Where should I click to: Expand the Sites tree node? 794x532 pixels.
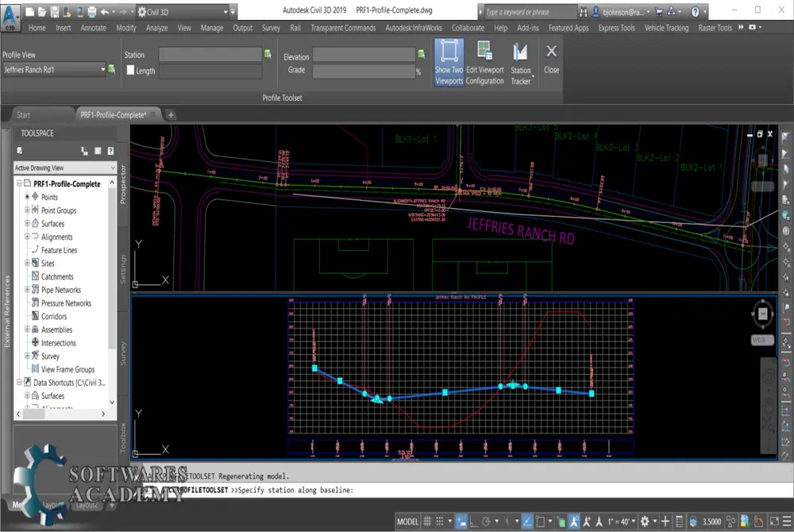click(x=27, y=263)
